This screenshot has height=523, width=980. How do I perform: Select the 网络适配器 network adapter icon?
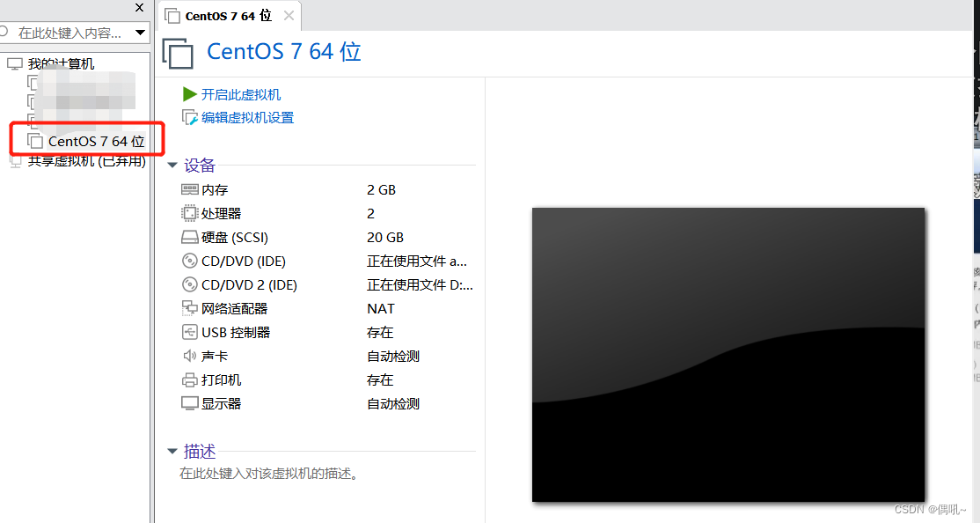coord(190,307)
